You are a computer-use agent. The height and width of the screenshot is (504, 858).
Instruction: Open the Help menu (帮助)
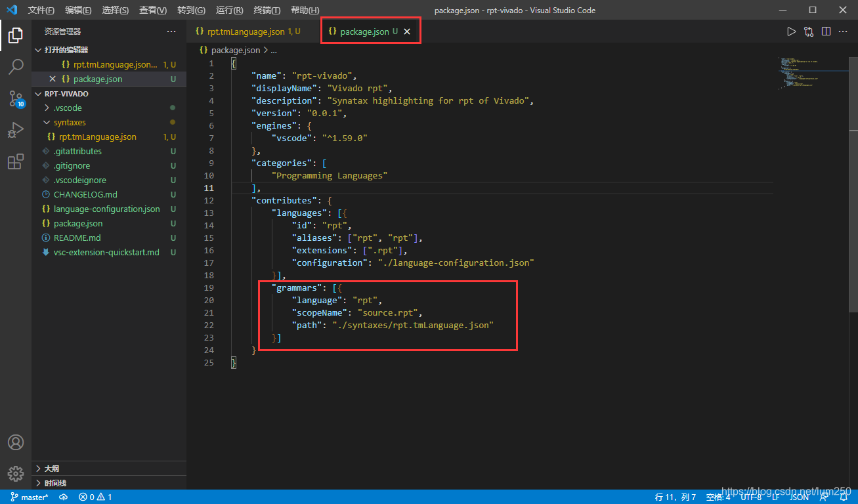point(305,10)
